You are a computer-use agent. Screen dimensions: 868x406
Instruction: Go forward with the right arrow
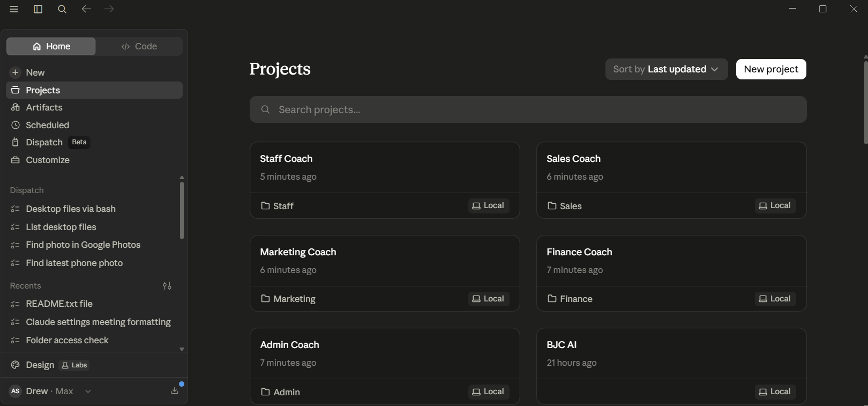pos(109,9)
